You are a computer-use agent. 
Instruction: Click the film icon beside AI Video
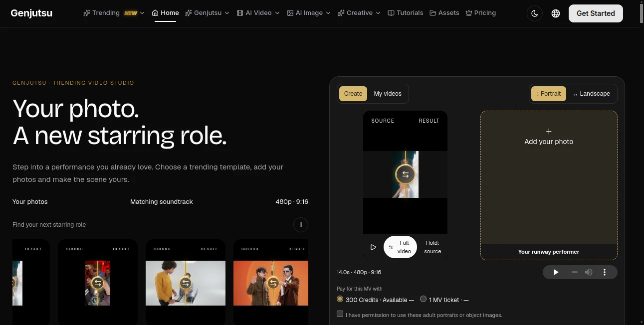[x=240, y=13]
